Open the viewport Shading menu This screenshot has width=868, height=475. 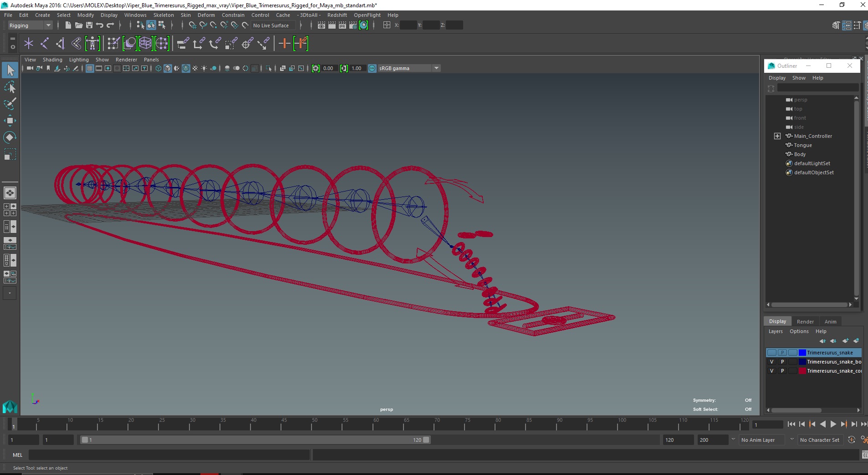(52, 60)
